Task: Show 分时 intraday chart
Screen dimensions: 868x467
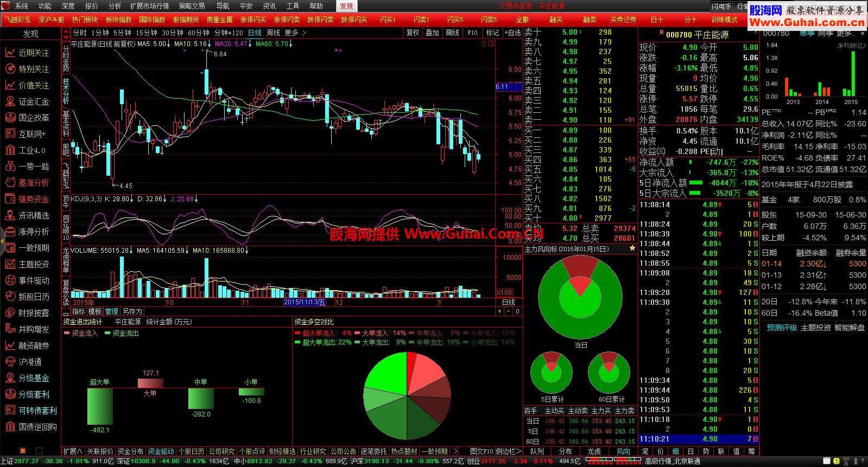Action: pyautogui.click(x=80, y=33)
